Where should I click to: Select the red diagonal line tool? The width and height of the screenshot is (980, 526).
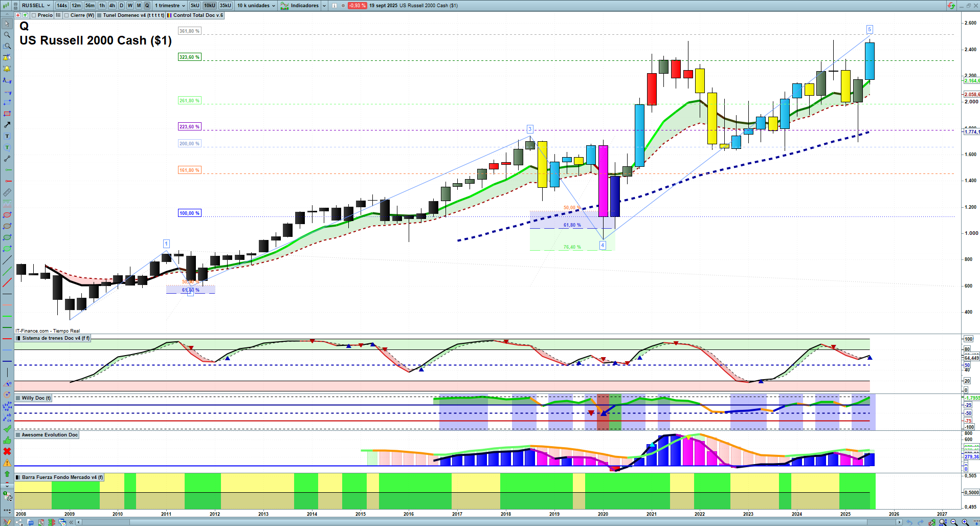click(7, 282)
